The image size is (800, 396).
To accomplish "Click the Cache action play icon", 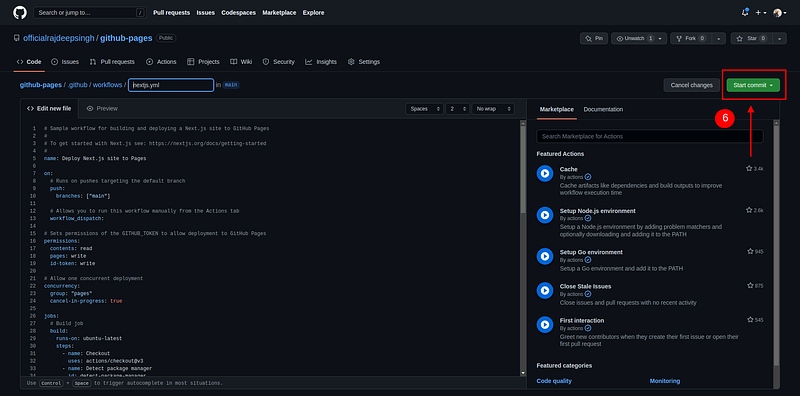I will click(x=545, y=174).
